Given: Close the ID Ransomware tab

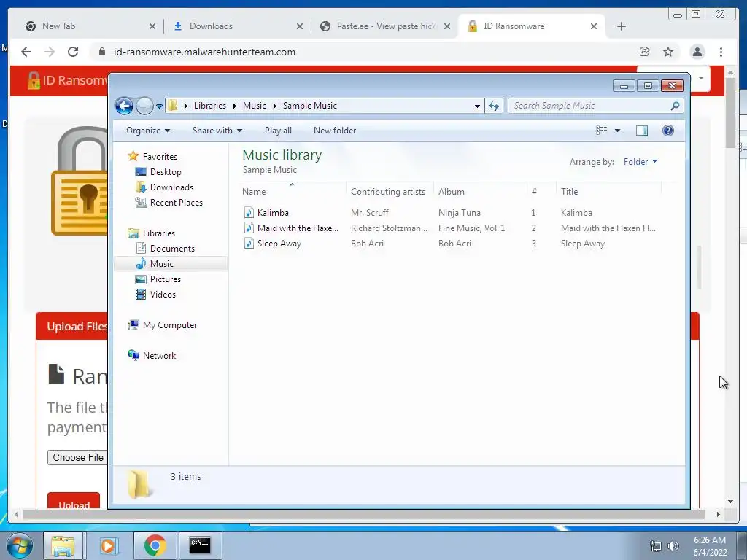Looking at the screenshot, I should click(x=594, y=26).
